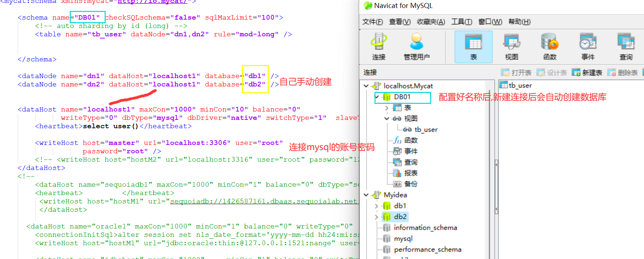Select 报表 reports node in tree
Screen dimensions: 644x259
pyautogui.click(x=411, y=173)
